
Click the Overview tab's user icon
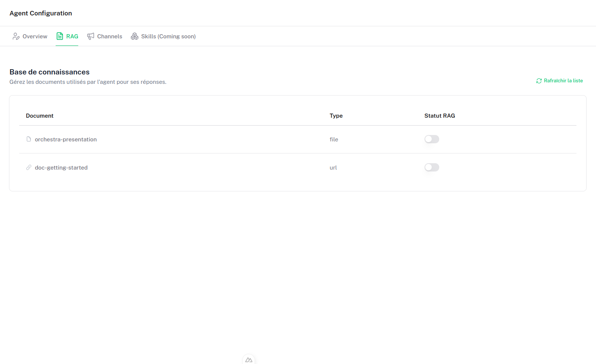pyautogui.click(x=16, y=36)
